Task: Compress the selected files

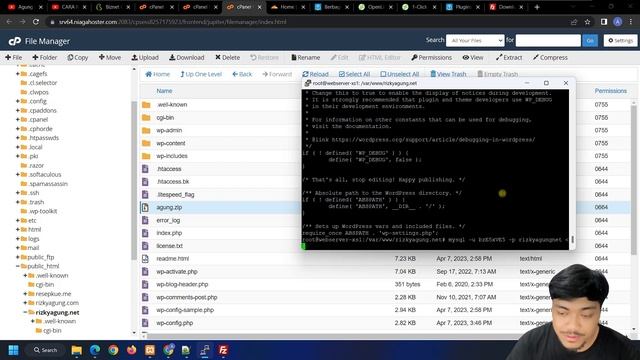Action: pos(550,58)
